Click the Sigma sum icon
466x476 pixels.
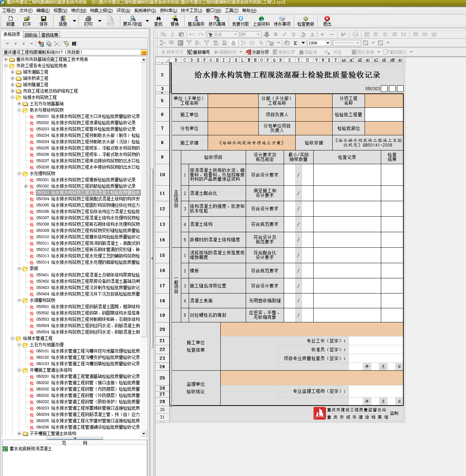point(295,43)
